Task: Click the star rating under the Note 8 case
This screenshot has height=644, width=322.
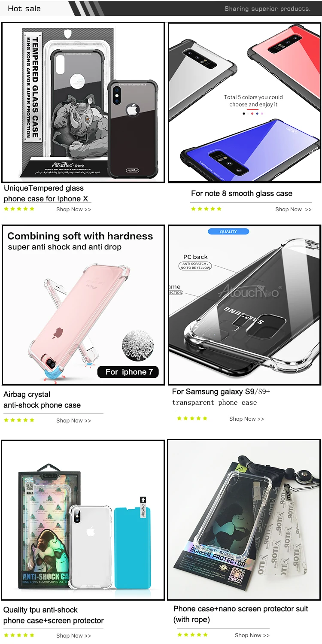Action: (x=207, y=209)
